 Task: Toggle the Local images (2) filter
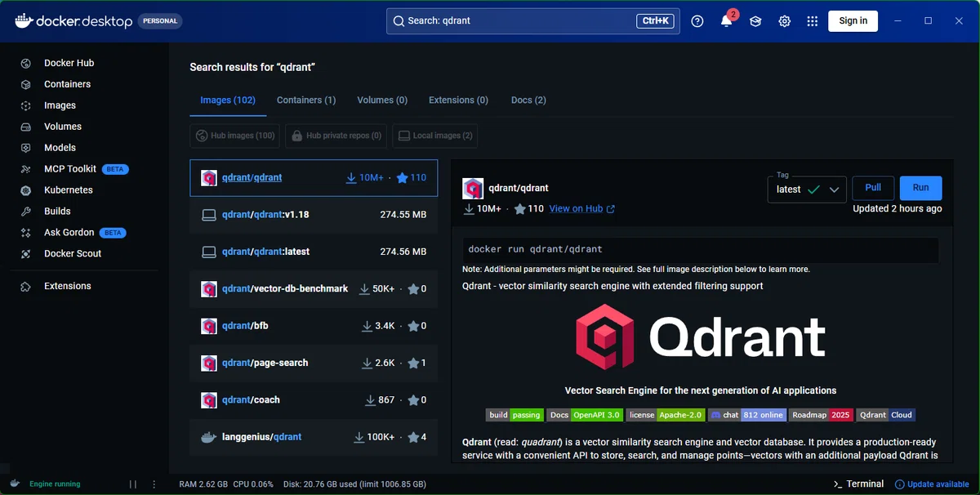click(434, 136)
